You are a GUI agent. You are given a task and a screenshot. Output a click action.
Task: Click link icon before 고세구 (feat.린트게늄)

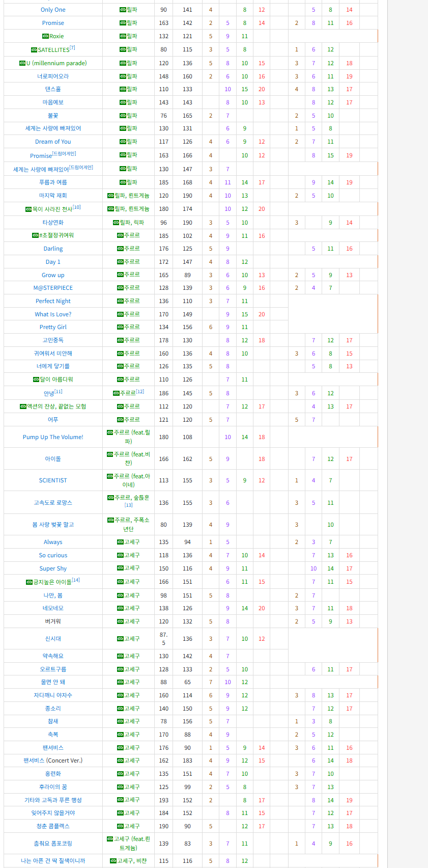click(110, 839)
